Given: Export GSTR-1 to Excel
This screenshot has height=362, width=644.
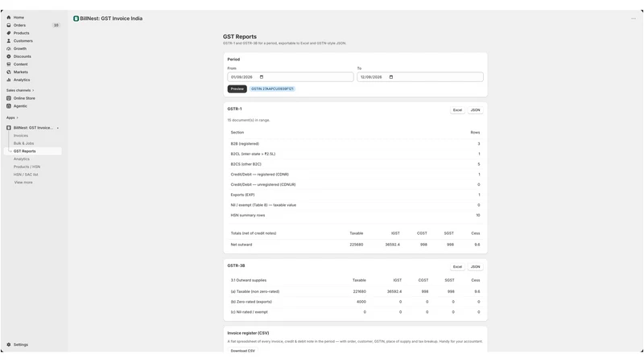Looking at the screenshot, I should pos(457,110).
